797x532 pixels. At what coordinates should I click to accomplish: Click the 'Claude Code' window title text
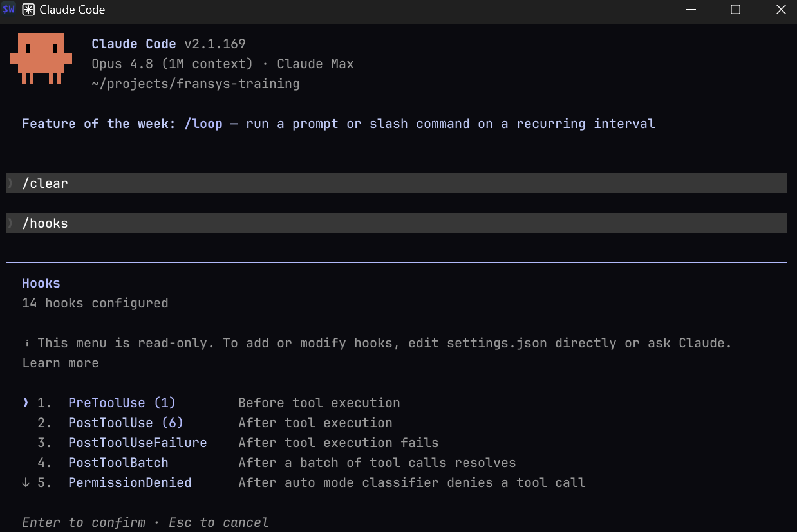coord(72,10)
